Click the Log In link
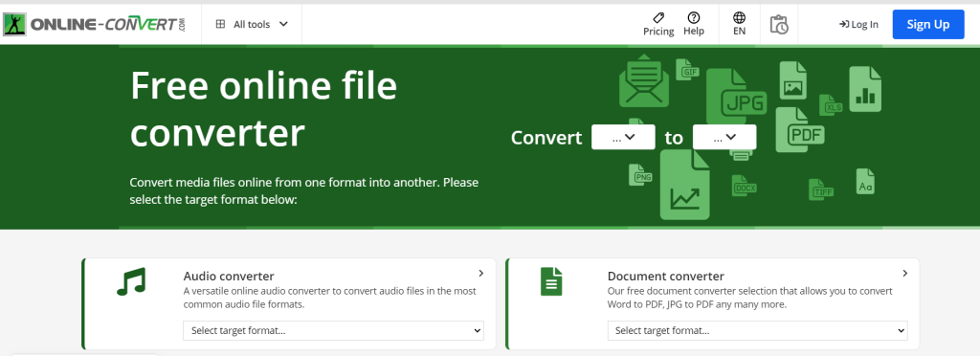Screen dimensions: 980x356 tap(858, 24)
